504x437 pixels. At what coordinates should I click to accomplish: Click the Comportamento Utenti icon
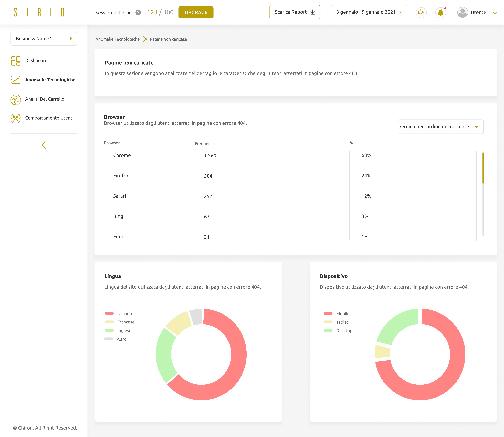(16, 118)
